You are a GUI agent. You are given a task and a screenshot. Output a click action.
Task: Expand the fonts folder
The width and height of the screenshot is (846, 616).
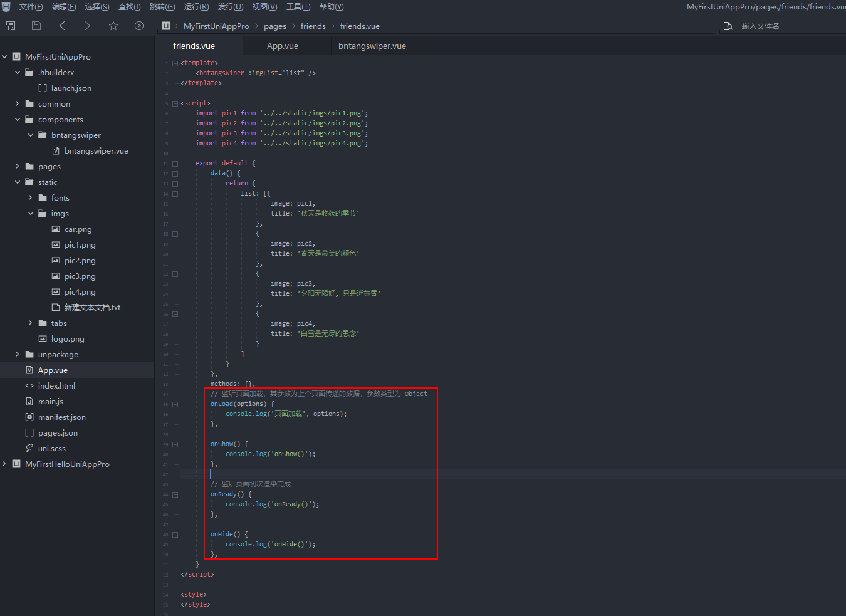point(31,198)
